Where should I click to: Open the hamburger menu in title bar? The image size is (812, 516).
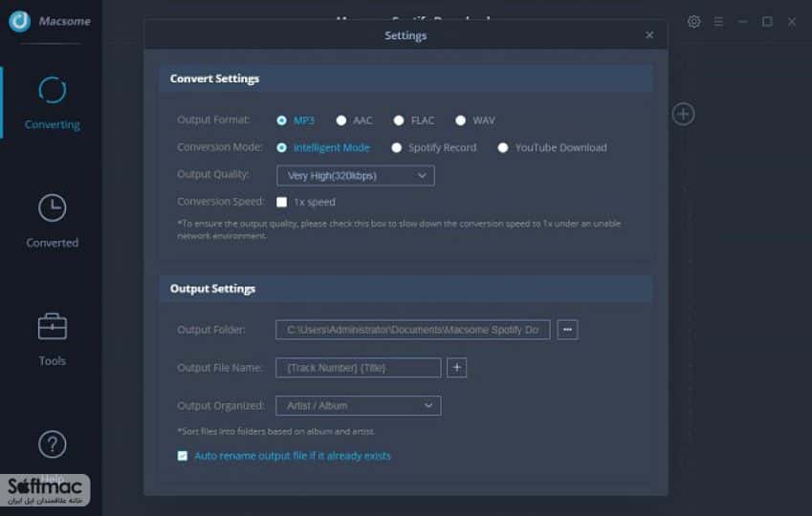[x=718, y=22]
